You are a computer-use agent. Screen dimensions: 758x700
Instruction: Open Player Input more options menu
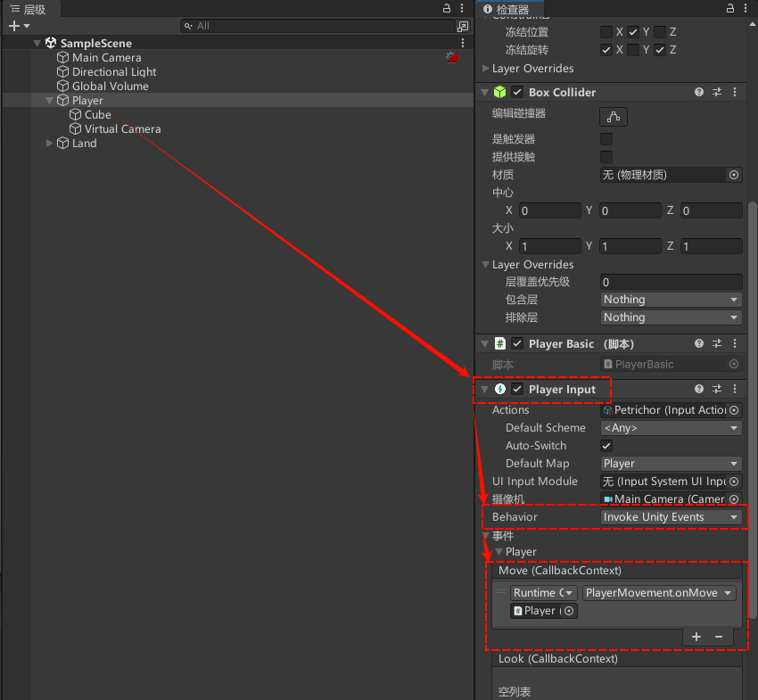click(735, 389)
